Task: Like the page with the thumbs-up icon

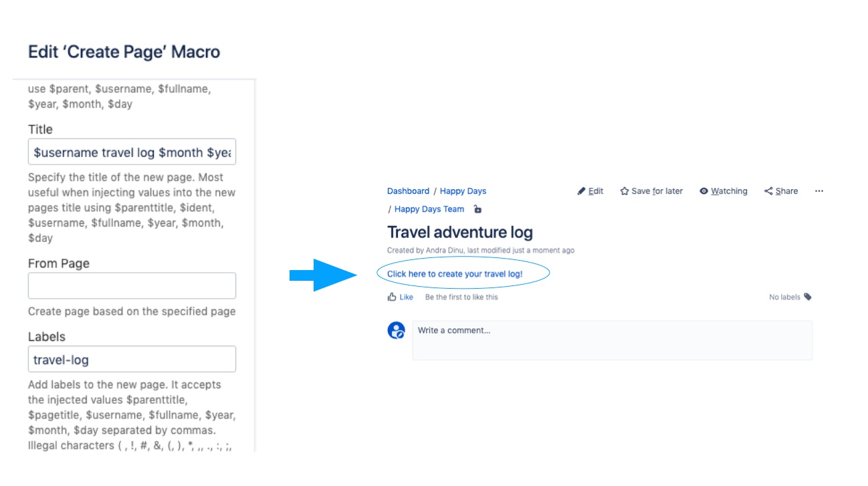Action: tap(391, 297)
